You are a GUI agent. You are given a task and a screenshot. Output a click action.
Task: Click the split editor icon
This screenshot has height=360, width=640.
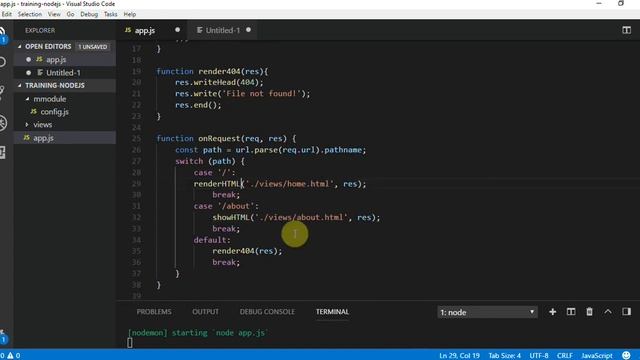tap(627, 30)
